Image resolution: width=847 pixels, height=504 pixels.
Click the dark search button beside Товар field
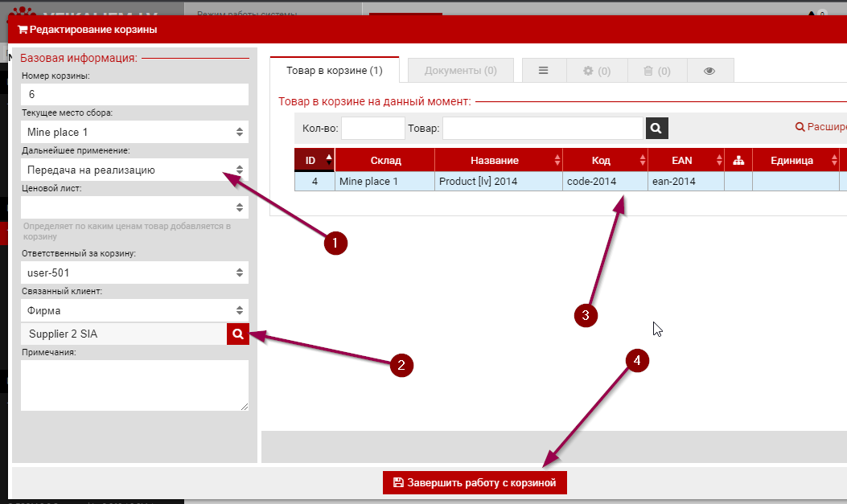(x=657, y=128)
